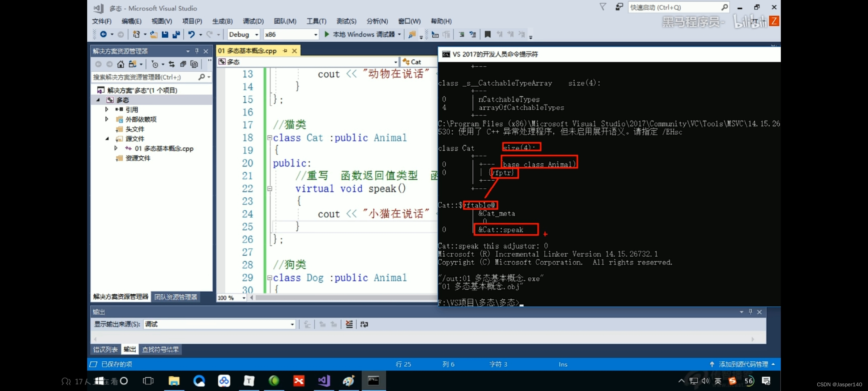
Task: Open File Explorer from the taskbar
Action: pos(174,381)
